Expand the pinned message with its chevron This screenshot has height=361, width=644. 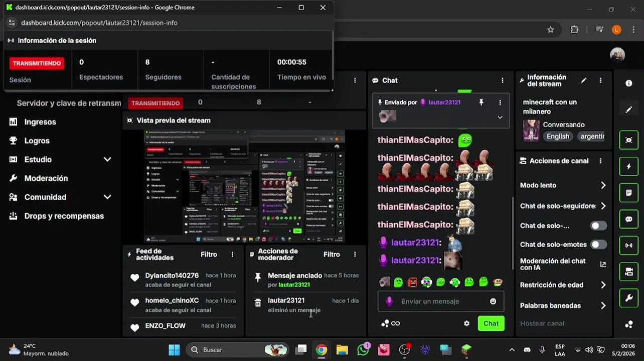pos(500,117)
